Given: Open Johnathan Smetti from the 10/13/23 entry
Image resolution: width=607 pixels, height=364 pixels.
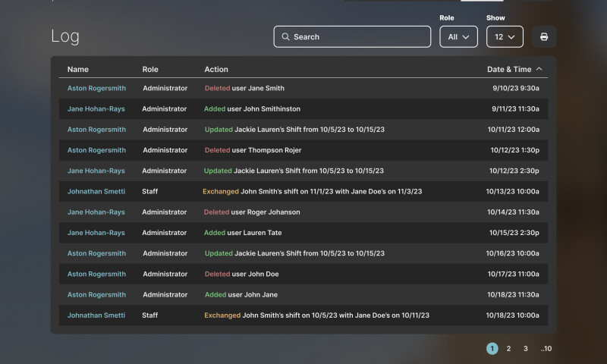Looking at the screenshot, I should [96, 191].
